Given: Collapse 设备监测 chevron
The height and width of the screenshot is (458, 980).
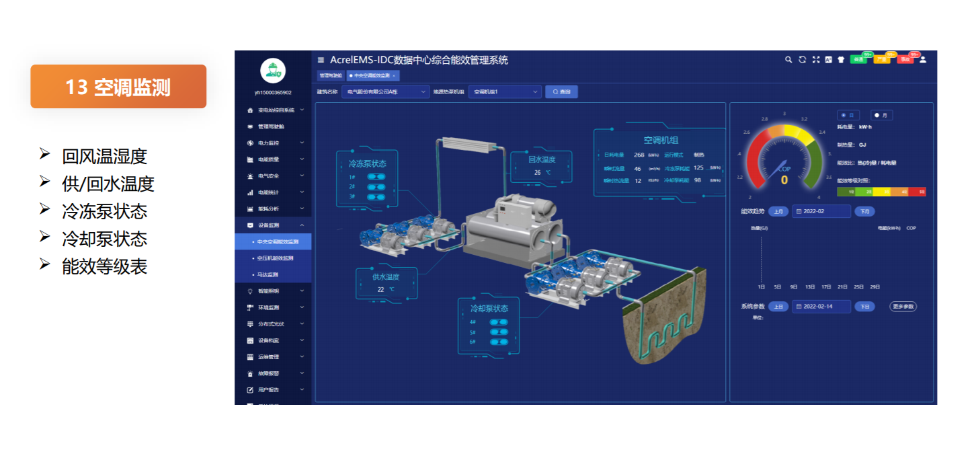Looking at the screenshot, I should coord(302,225).
